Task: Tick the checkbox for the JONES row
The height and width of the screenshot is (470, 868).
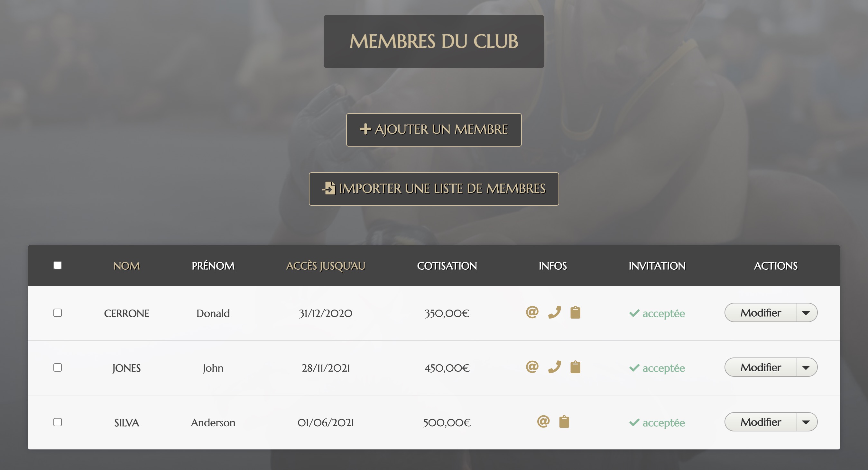Action: [x=58, y=367]
